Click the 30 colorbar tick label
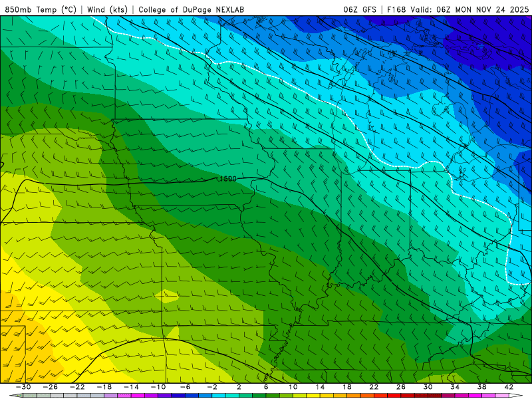The height and width of the screenshot is (399, 532). (x=428, y=387)
